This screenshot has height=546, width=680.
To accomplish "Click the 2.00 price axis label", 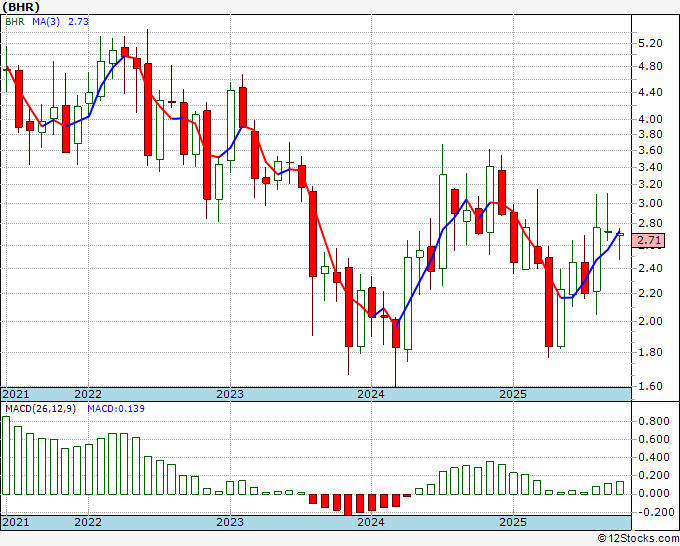I will pyautogui.click(x=650, y=321).
